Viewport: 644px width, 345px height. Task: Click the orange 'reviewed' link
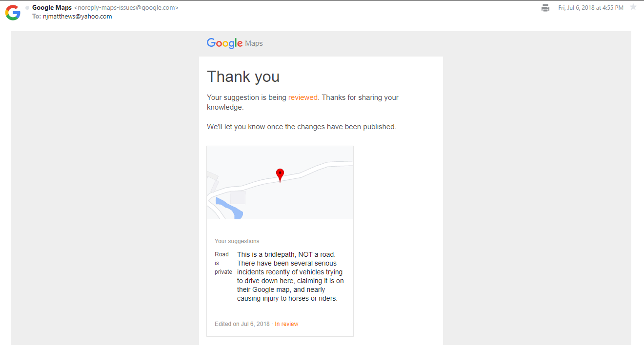coord(302,97)
